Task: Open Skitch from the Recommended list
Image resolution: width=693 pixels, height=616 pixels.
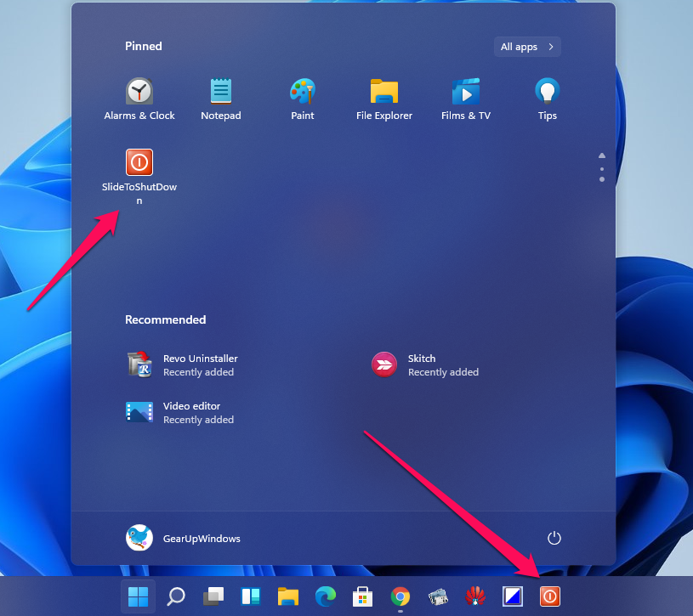Action: (424, 365)
